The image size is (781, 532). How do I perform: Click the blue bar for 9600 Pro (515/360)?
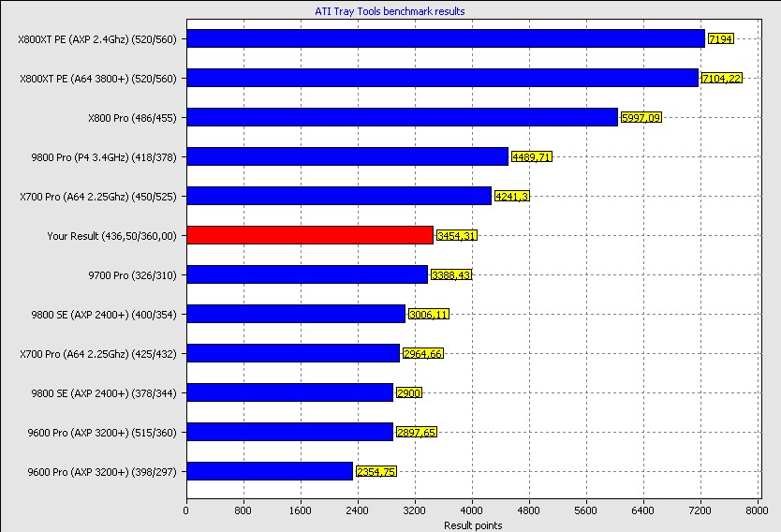pos(290,432)
